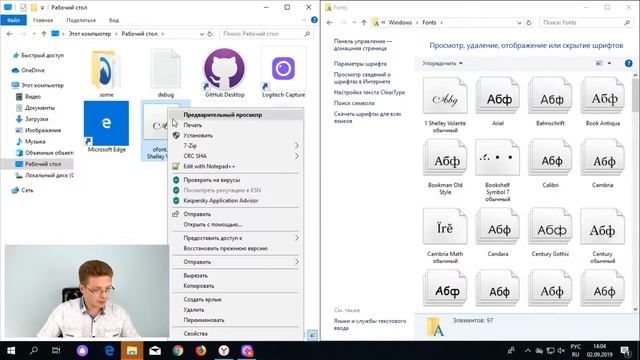Screen dimensions: 640x360
Task: Select the 1 Shelley Volante font
Action: [445, 96]
